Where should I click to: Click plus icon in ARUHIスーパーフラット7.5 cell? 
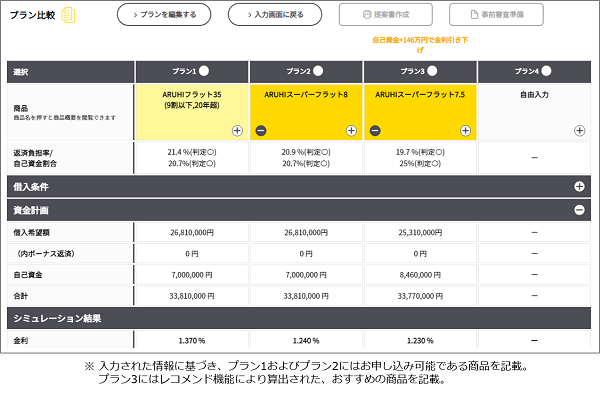pos(465,130)
